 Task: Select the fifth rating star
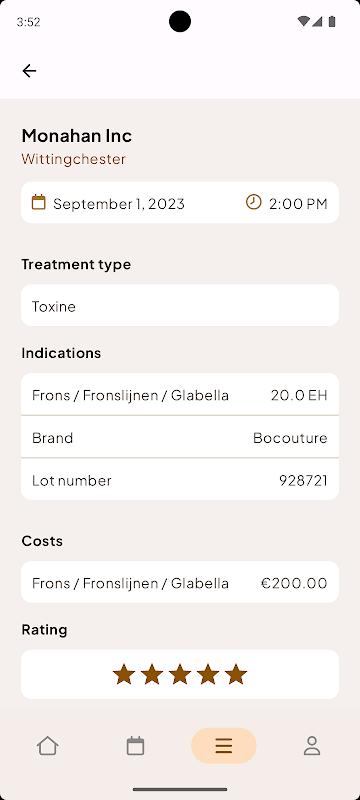(x=236, y=674)
